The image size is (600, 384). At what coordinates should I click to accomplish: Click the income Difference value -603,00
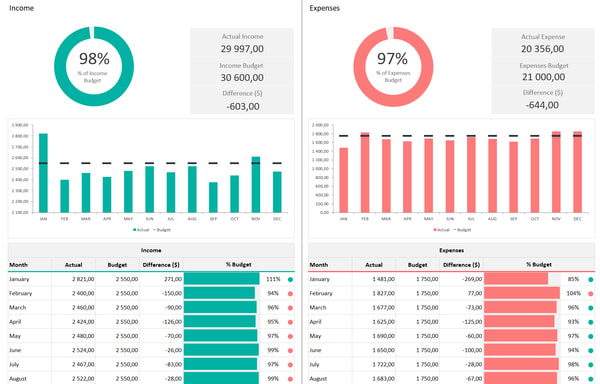click(243, 106)
